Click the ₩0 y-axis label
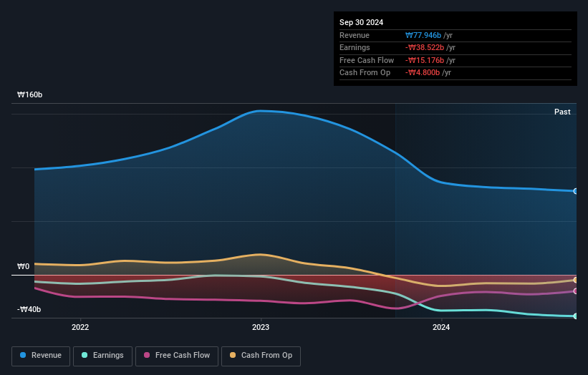 point(23,266)
